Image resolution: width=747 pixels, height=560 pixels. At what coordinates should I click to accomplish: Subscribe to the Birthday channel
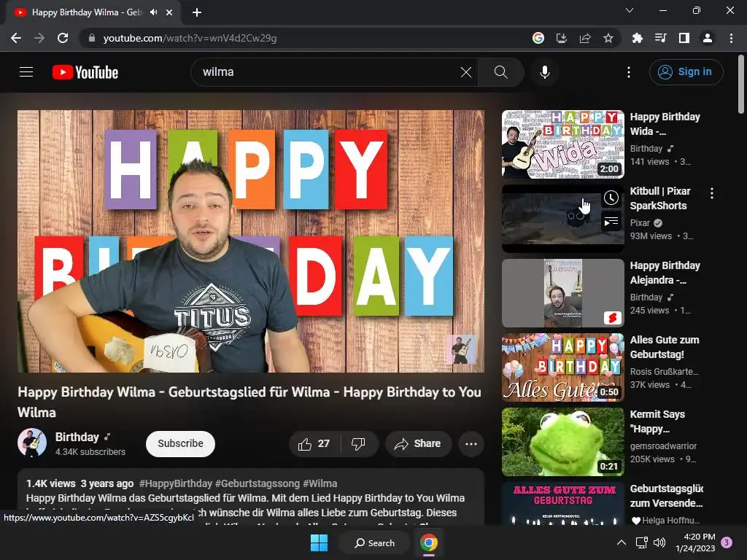pyautogui.click(x=180, y=444)
